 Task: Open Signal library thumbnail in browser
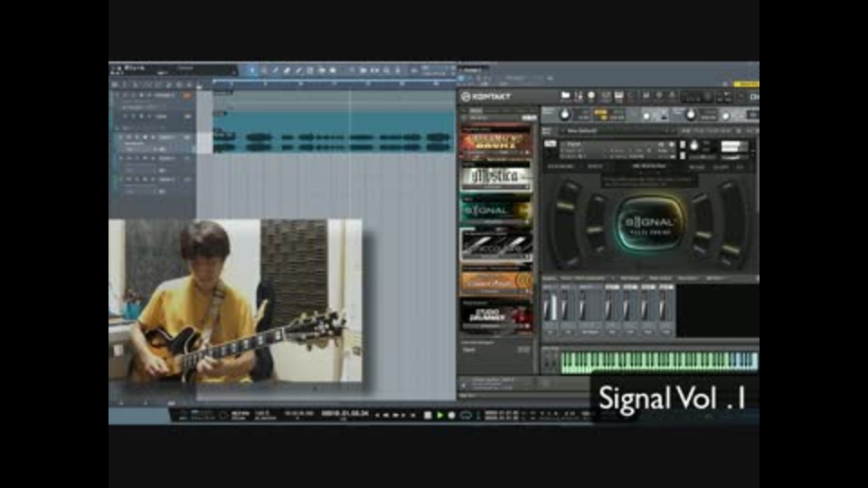[x=496, y=211]
